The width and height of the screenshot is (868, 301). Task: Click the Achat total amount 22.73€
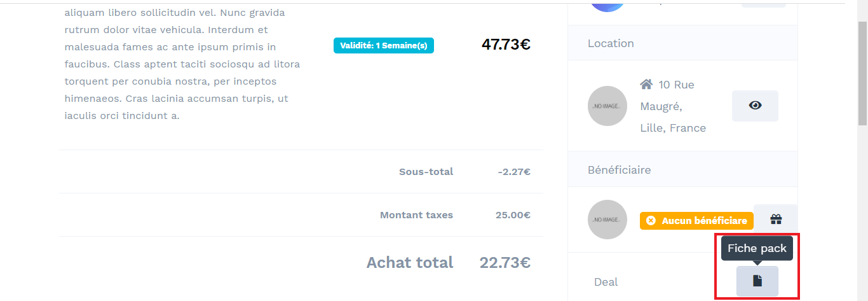click(505, 262)
